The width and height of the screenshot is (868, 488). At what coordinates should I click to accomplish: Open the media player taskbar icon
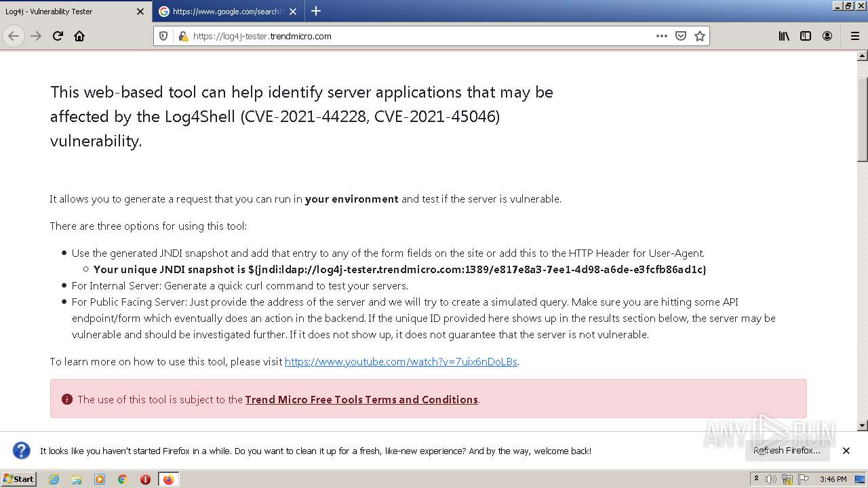coord(100,479)
